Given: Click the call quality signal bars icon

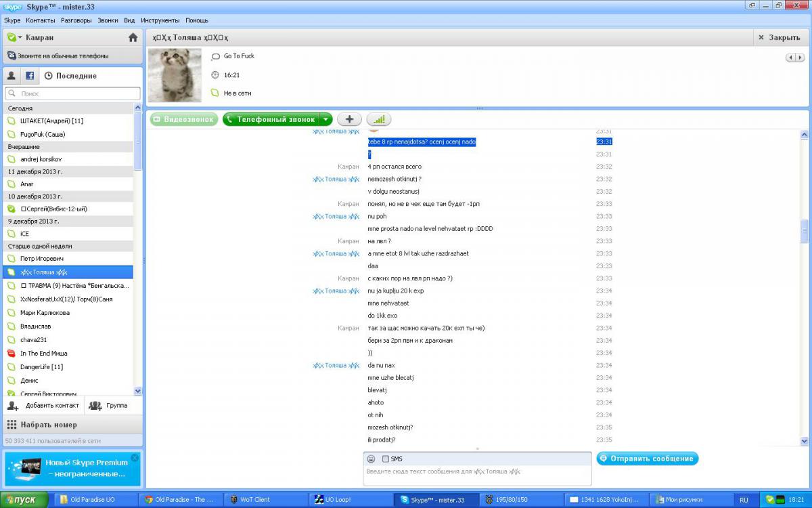Looking at the screenshot, I should click(x=379, y=119).
